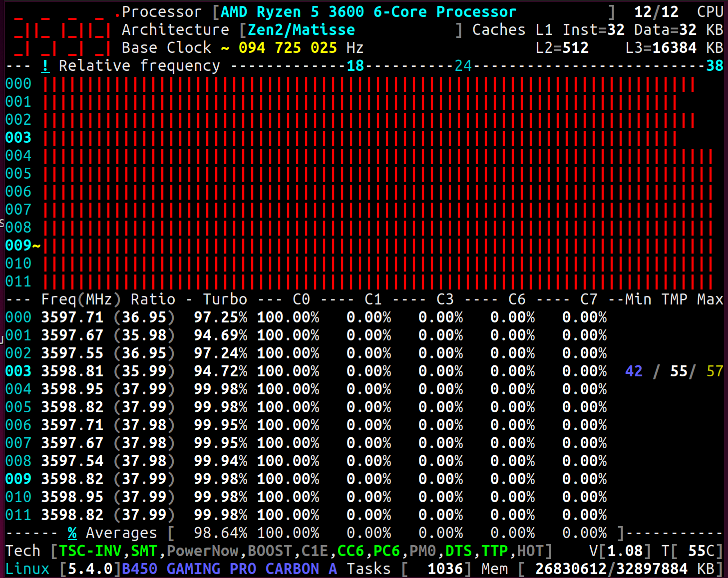Click the average turbo value 98.64%
This screenshot has height=578, width=728.
[x=220, y=533]
